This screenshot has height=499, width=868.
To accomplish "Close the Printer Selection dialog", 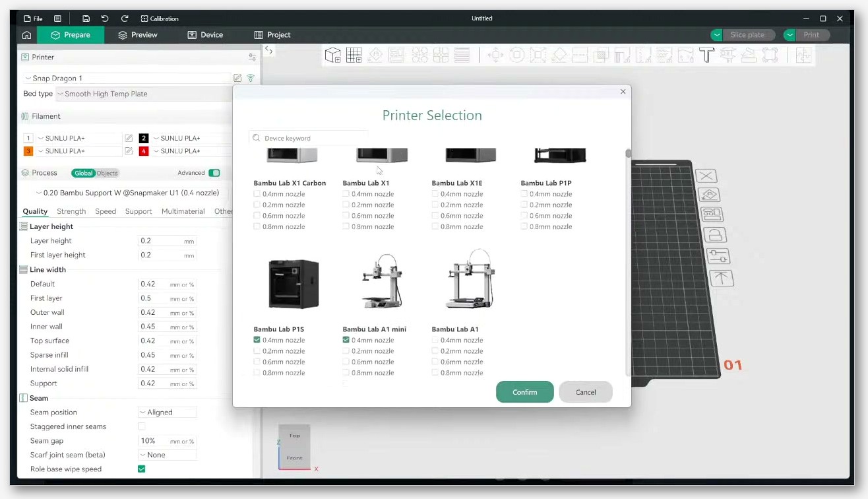I will click(x=623, y=92).
